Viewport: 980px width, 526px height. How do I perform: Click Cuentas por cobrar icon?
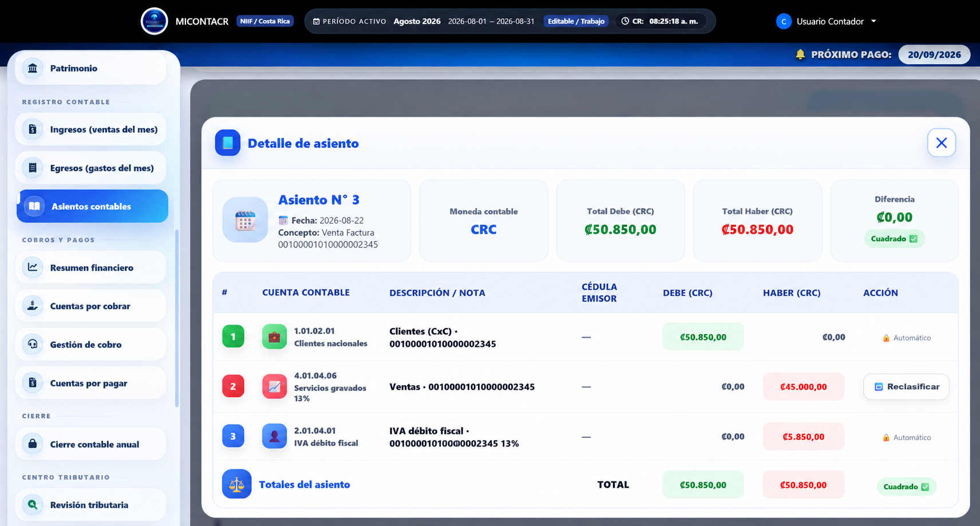pyautogui.click(x=33, y=306)
